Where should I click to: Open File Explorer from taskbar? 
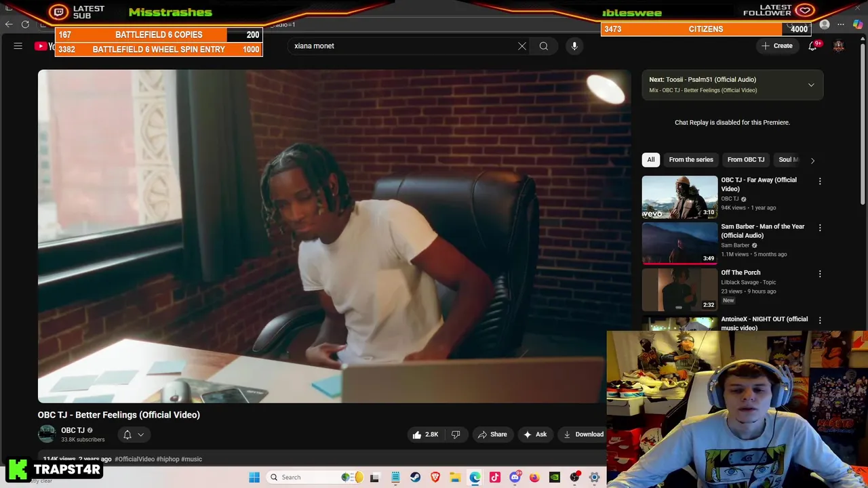(x=455, y=477)
